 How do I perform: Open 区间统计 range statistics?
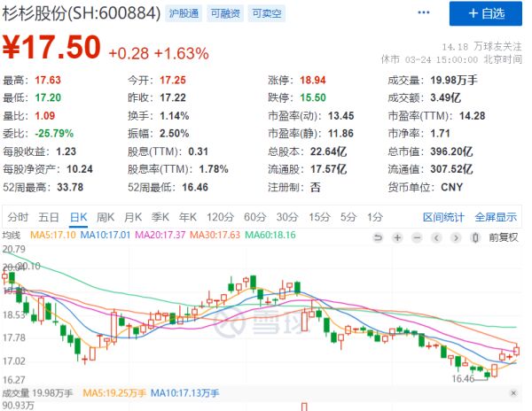pyautogui.click(x=443, y=216)
